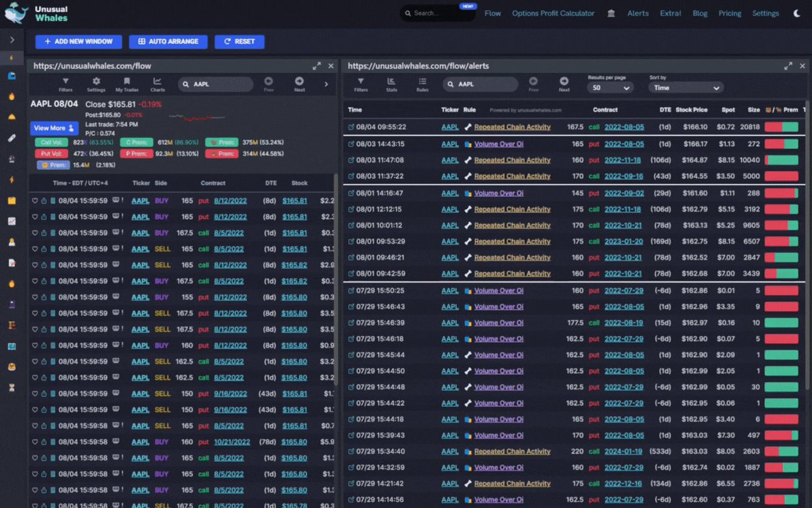Viewport: 812px width, 508px height.
Task: Toggle the Put Vol badge
Action: 51,154
